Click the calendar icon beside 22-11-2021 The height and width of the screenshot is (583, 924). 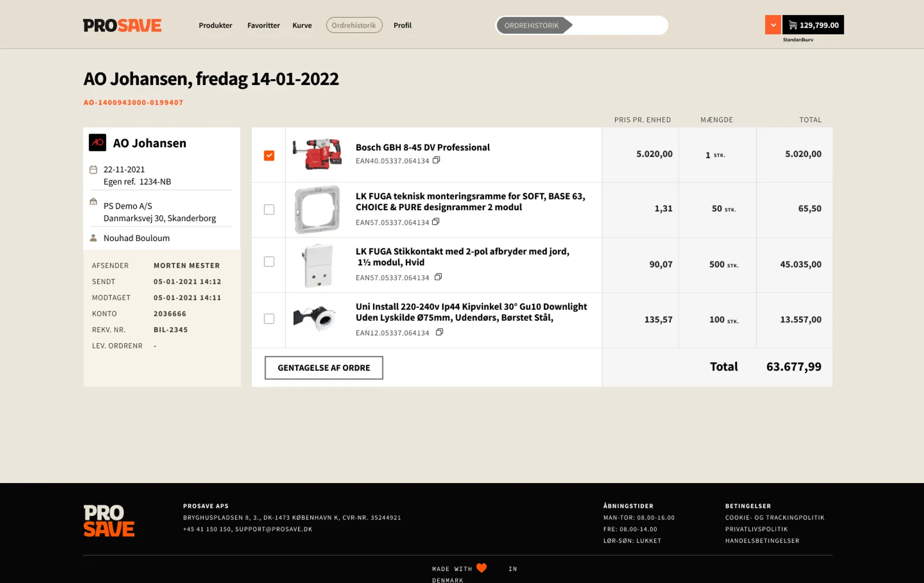(93, 169)
